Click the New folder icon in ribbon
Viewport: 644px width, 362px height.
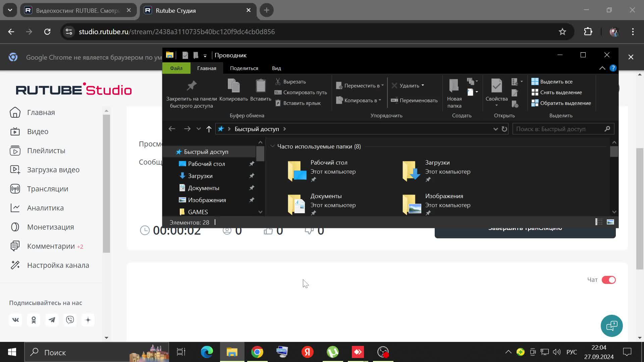[454, 86]
